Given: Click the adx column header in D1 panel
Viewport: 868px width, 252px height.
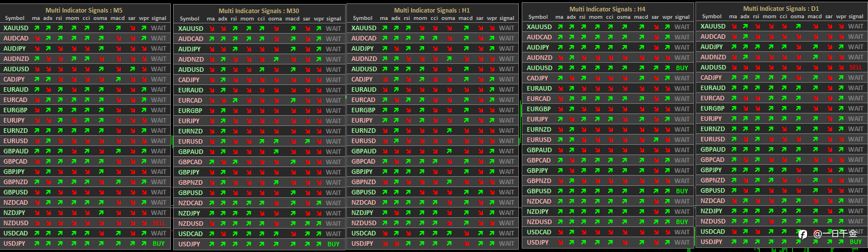Looking at the screenshot, I should 745,17.
